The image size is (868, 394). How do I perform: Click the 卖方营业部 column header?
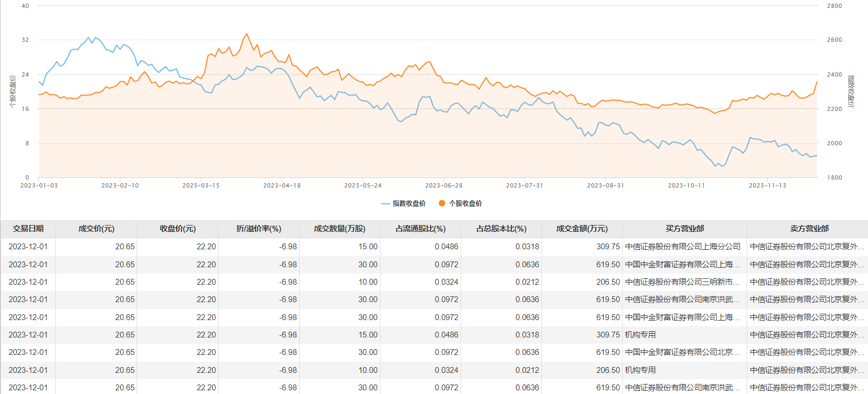coord(809,229)
